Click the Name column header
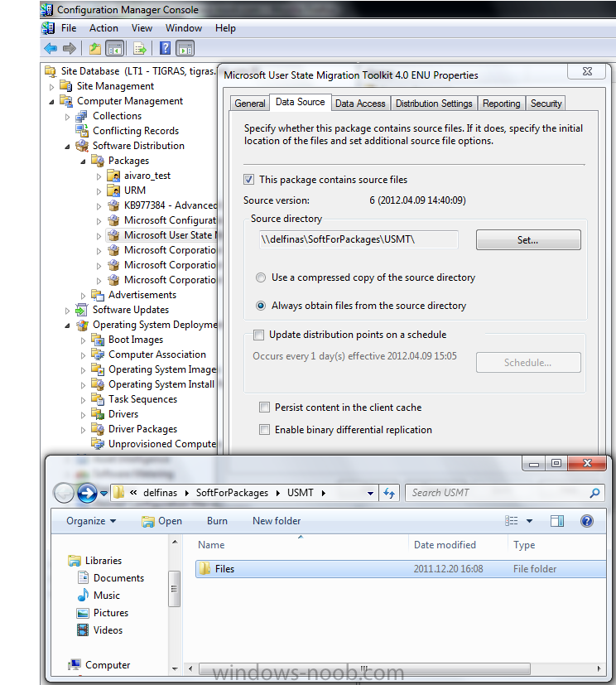Viewport: 616px width, 685px height. pyautogui.click(x=301, y=545)
